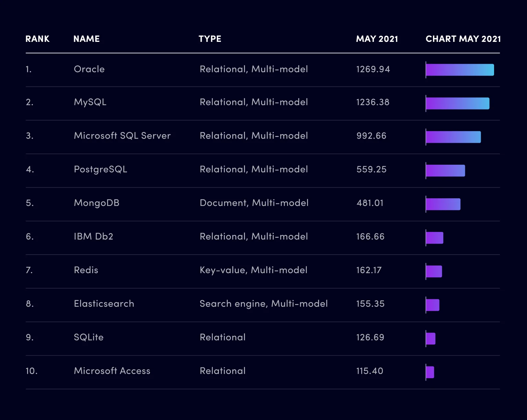
Task: Click the score value 992.66
Action: point(372,136)
